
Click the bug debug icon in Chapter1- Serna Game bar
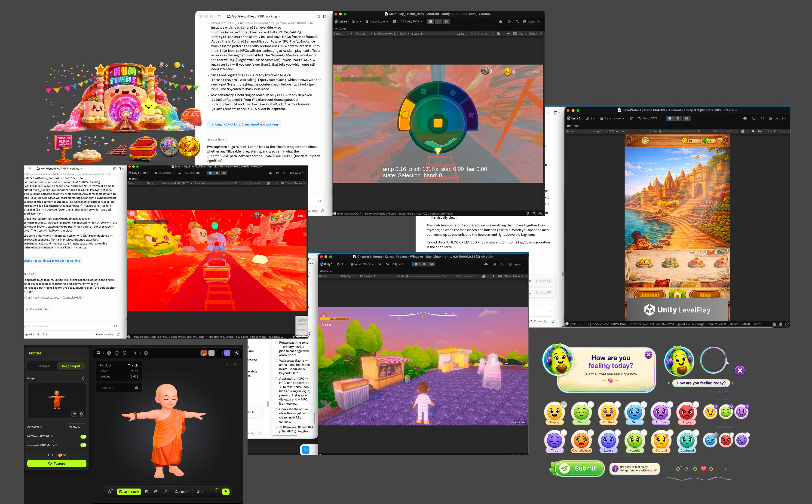(484, 276)
